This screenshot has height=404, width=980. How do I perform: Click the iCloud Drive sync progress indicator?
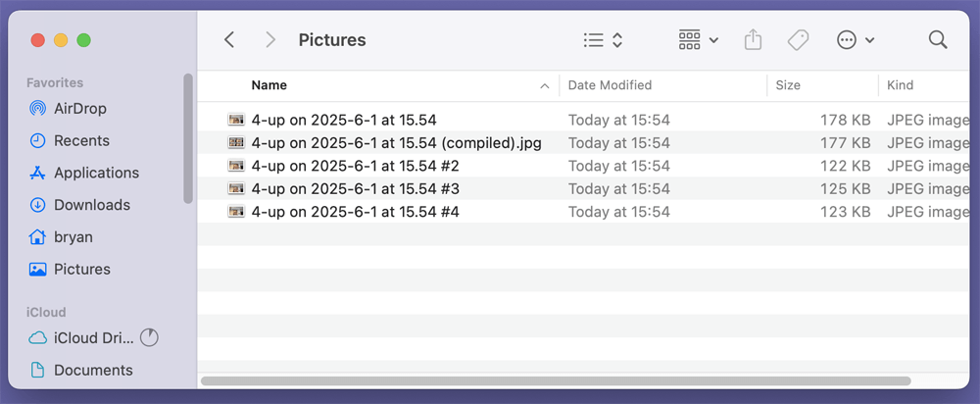coord(149,337)
